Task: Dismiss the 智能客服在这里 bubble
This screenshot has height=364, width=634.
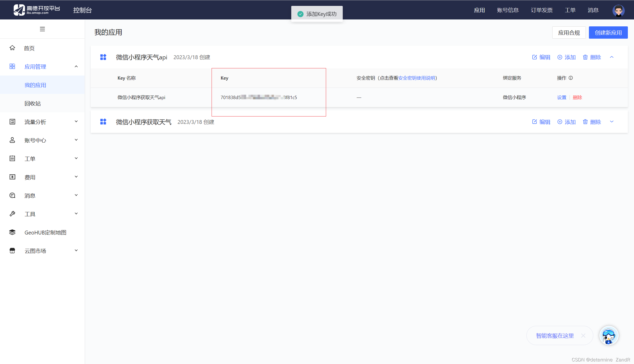Action: (x=583, y=335)
